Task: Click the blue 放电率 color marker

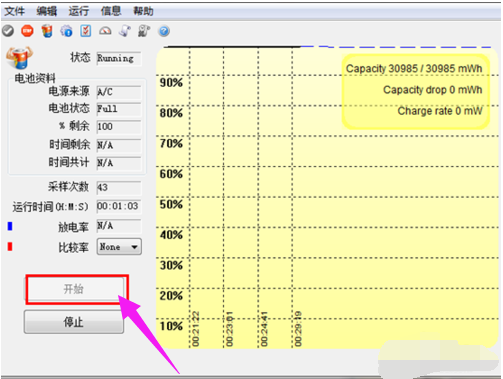Action: click(x=10, y=226)
